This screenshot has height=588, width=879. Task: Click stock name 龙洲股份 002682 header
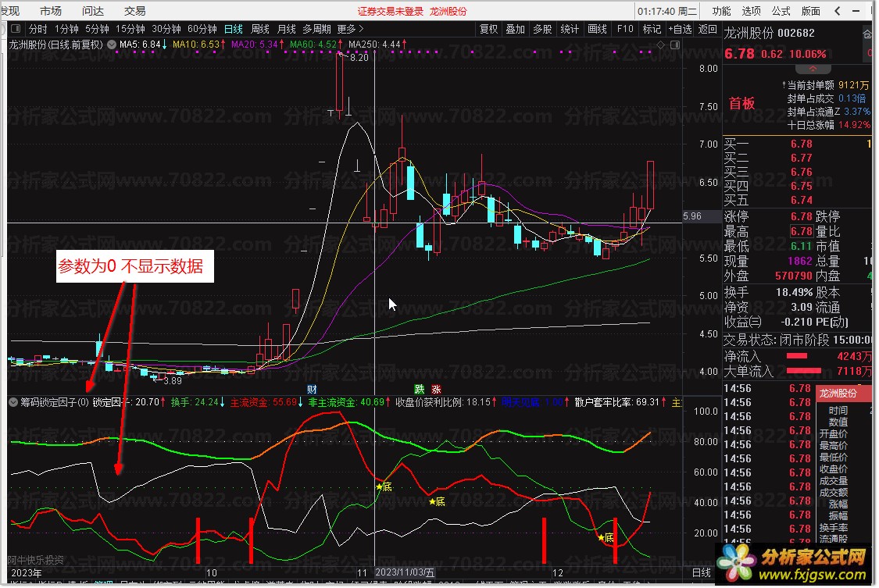tap(769, 33)
